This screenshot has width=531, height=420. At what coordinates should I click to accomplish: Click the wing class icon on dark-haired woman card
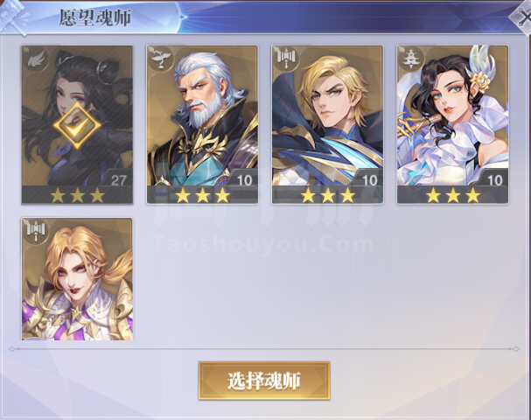pyautogui.click(x=35, y=59)
